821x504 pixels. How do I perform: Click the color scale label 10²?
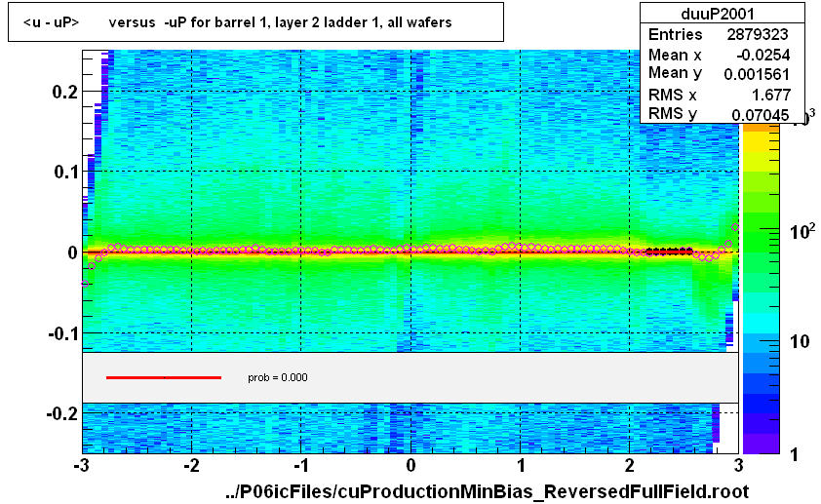(802, 231)
